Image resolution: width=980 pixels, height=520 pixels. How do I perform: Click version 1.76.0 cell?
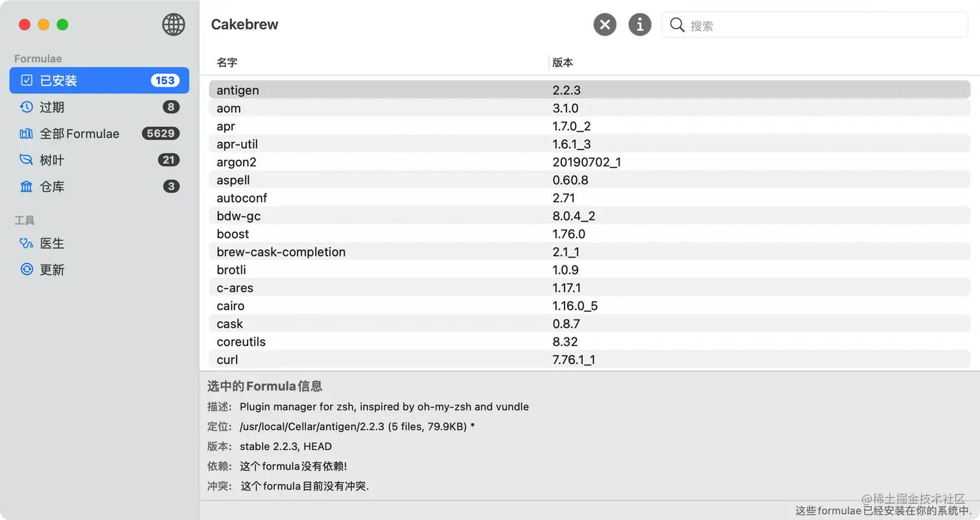coord(569,234)
